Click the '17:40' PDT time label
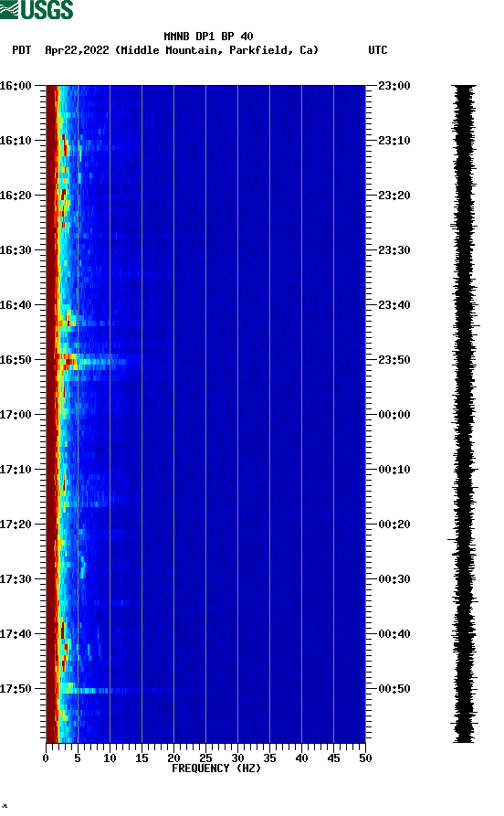The height and width of the screenshot is (816, 504). tap(16, 634)
